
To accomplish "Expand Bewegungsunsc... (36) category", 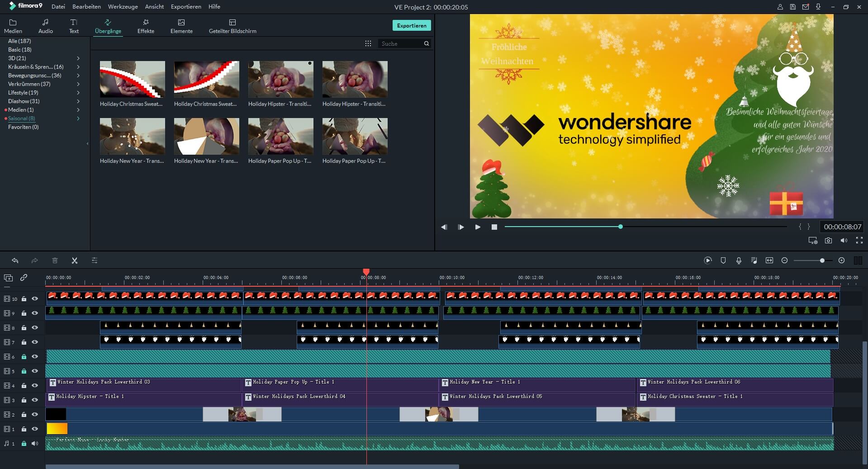I will (78, 76).
